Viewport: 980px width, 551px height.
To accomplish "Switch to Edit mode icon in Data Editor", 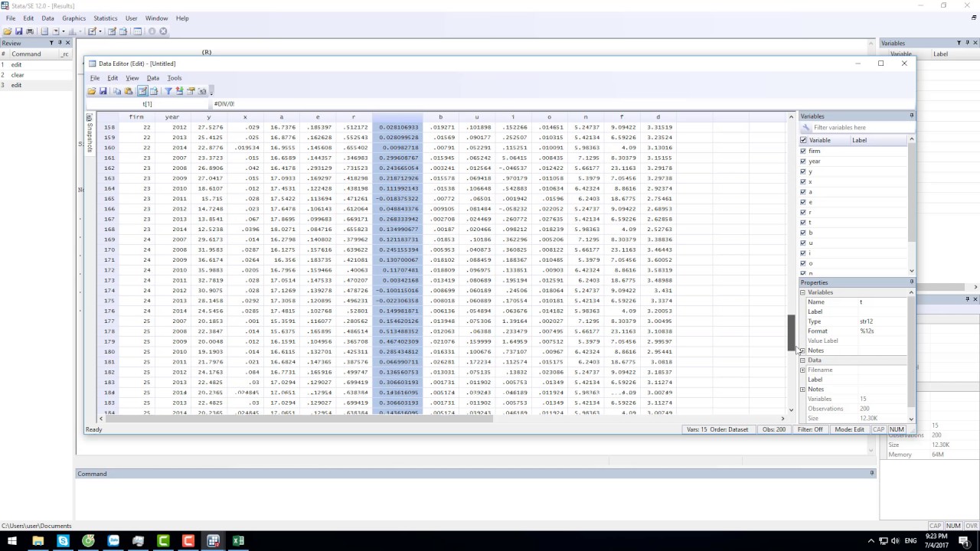I will [142, 91].
